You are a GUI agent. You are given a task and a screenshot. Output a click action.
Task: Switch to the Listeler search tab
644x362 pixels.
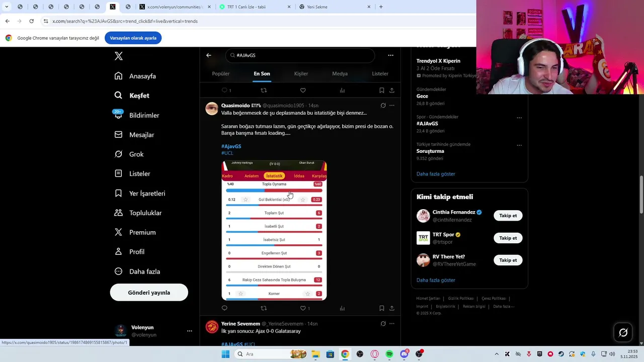point(380,73)
